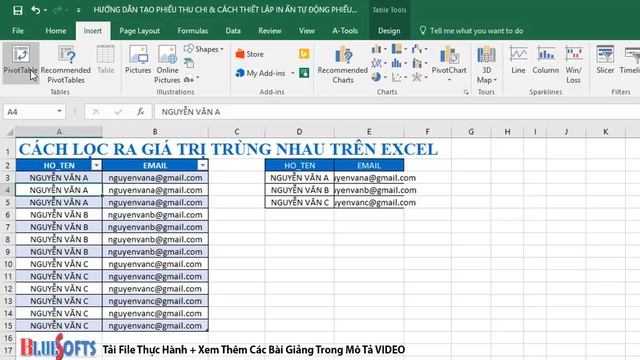The image size is (640, 360).
Task: Save the workbook
Action: pyautogui.click(x=18, y=10)
